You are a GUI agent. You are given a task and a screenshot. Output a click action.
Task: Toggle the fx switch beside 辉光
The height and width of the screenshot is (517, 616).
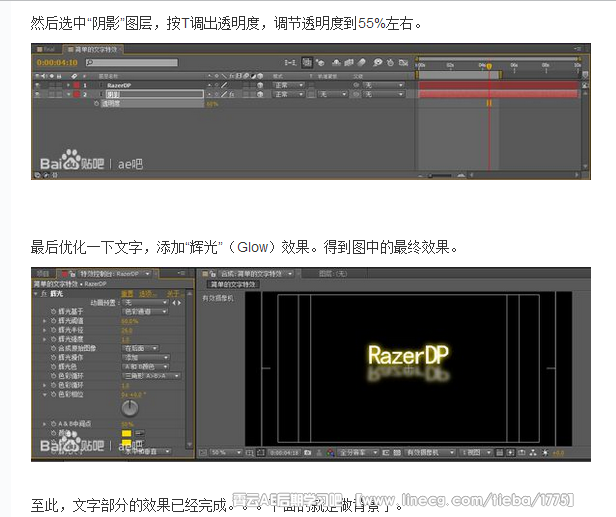44,294
